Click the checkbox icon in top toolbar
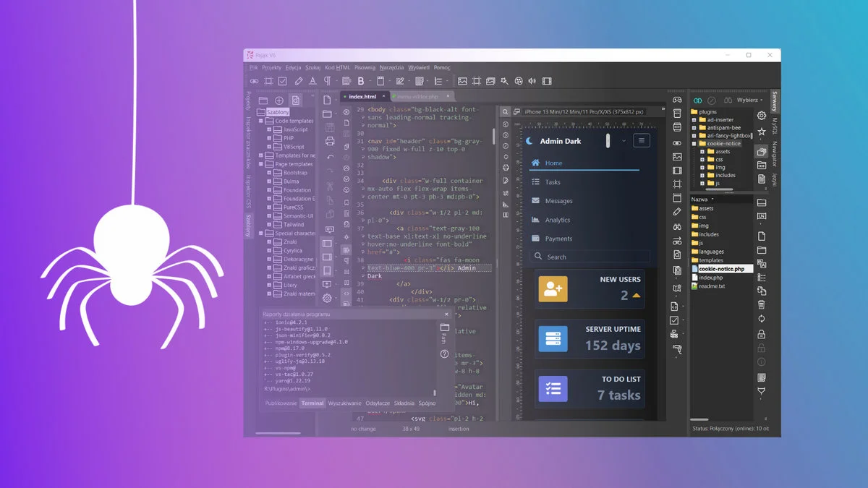 [x=283, y=81]
